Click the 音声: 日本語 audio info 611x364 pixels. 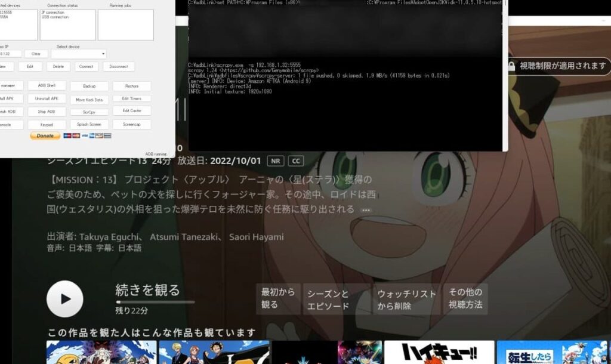pyautogui.click(x=69, y=248)
